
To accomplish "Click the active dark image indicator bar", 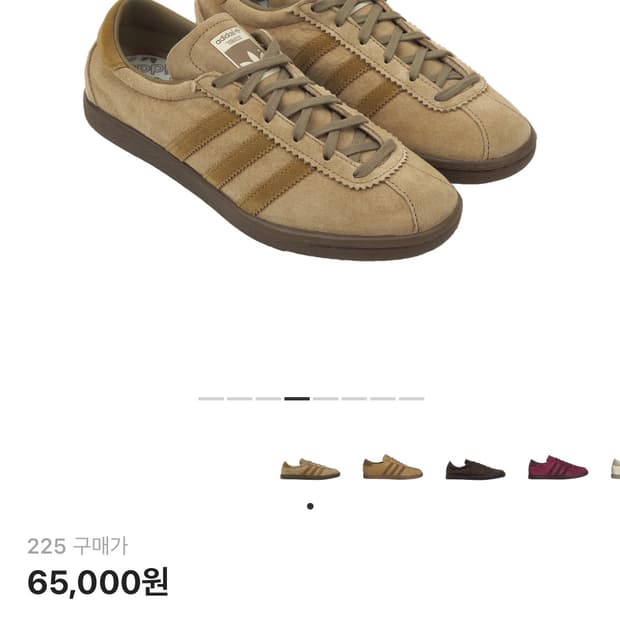I will [297, 399].
